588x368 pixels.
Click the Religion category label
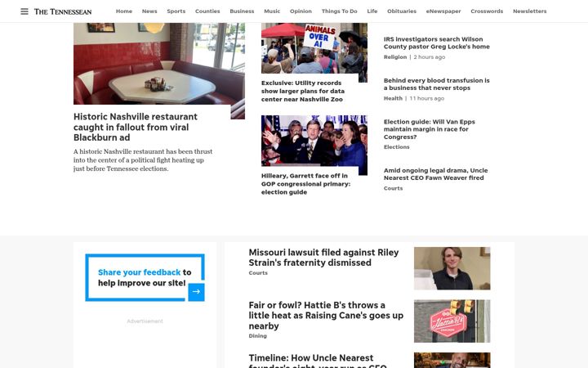395,57
